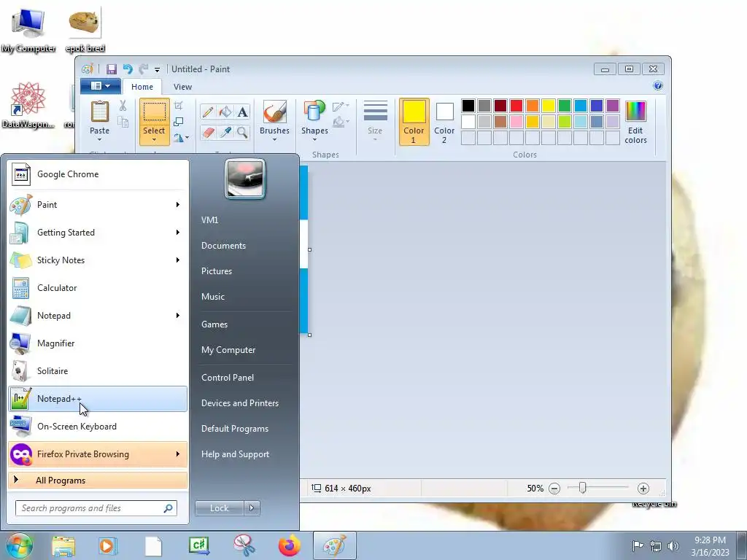
Task: Open Solitaire from Start menu
Action: pos(98,371)
